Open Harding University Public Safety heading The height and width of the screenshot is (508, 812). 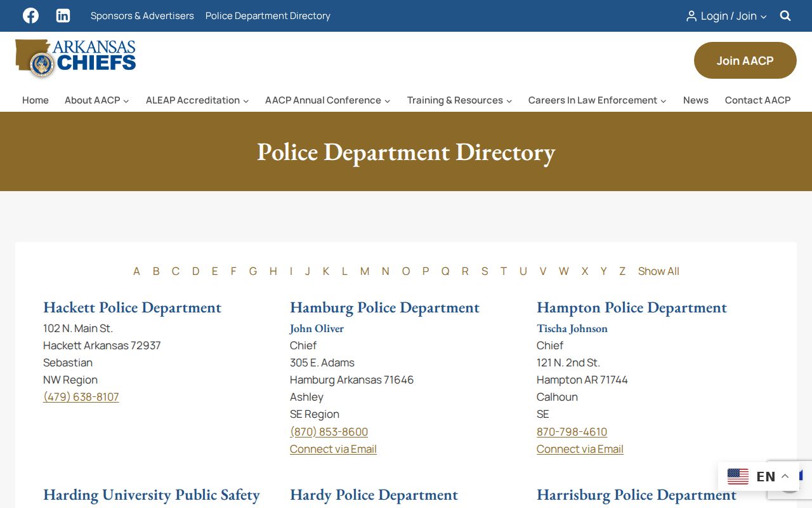[x=152, y=495]
